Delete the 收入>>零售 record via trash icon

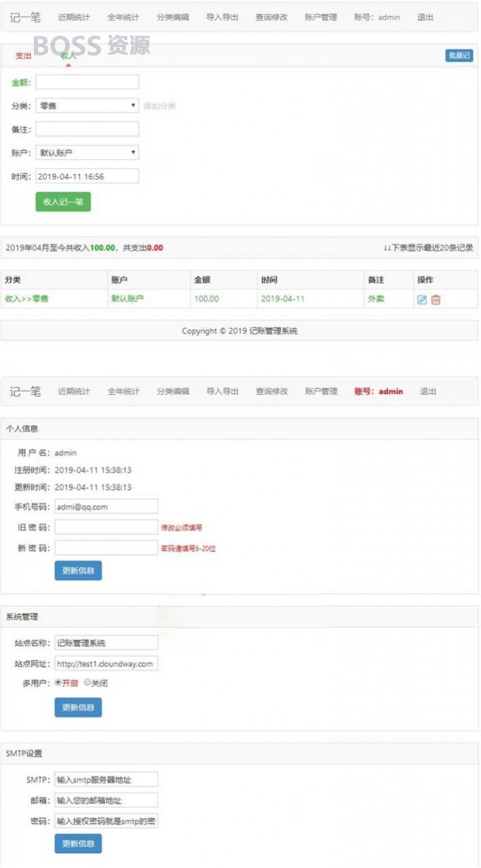point(436,300)
